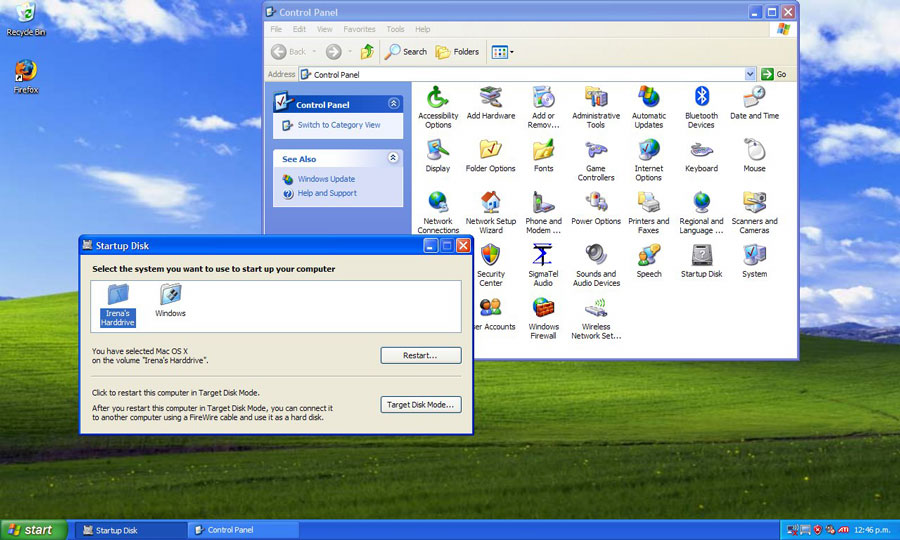The width and height of the screenshot is (900, 540).
Task: Open the Edit menu
Action: [x=300, y=29]
